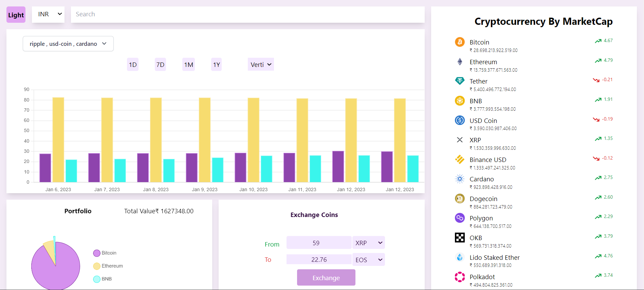This screenshot has height=290, width=644.
Task: Click the Binance USD coin name
Action: (x=488, y=160)
